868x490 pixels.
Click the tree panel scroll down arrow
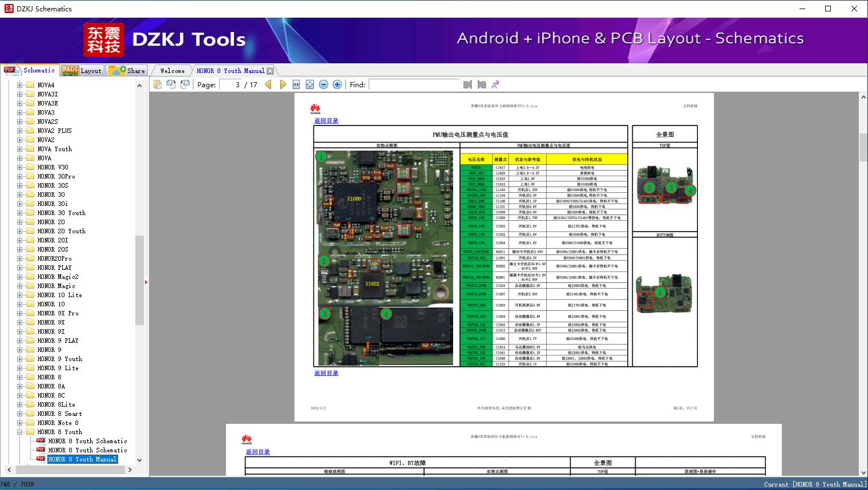(139, 460)
